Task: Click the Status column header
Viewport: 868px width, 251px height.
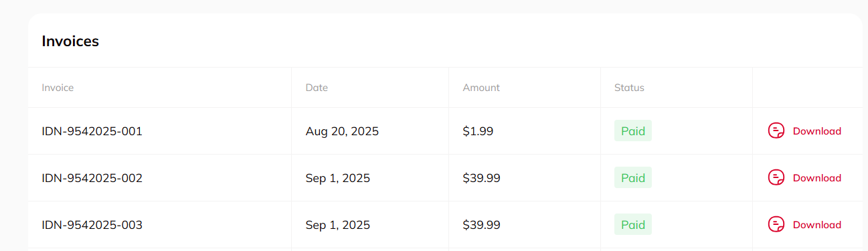Action: (x=629, y=88)
